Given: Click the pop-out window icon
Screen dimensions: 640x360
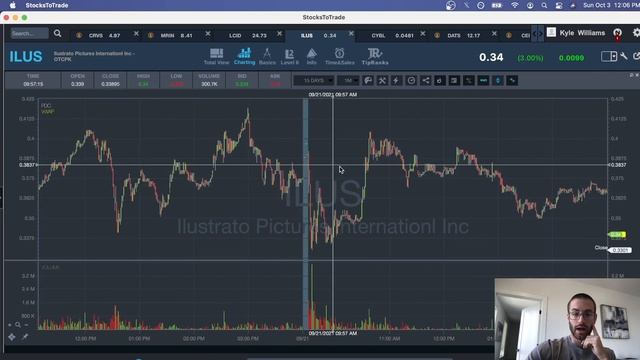Looking at the screenshot, I should click(x=636, y=56).
